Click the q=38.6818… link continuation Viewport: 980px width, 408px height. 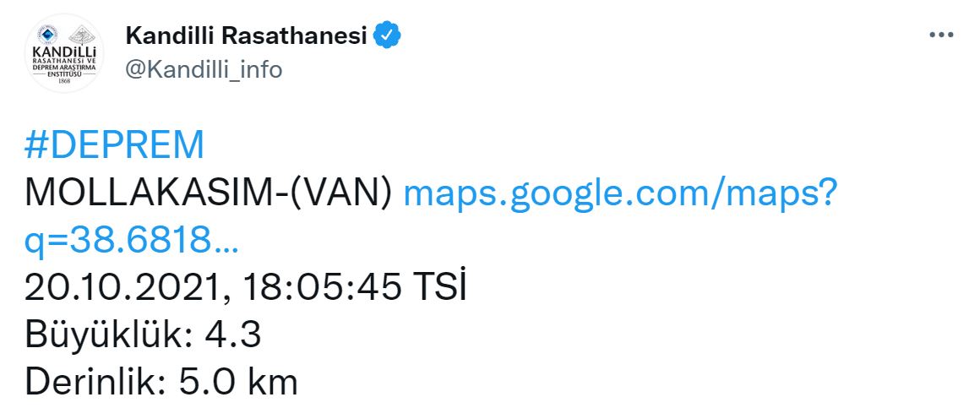(132, 242)
